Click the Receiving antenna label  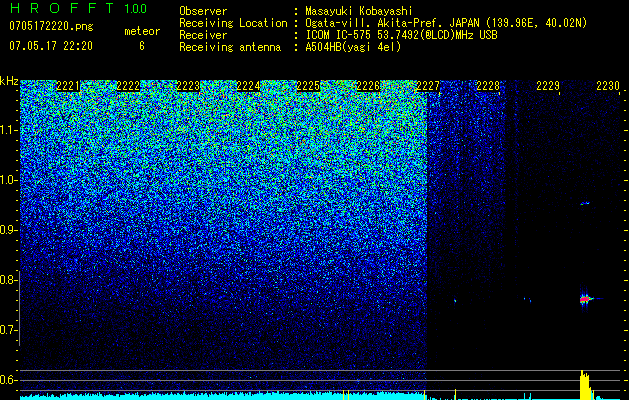coord(230,47)
